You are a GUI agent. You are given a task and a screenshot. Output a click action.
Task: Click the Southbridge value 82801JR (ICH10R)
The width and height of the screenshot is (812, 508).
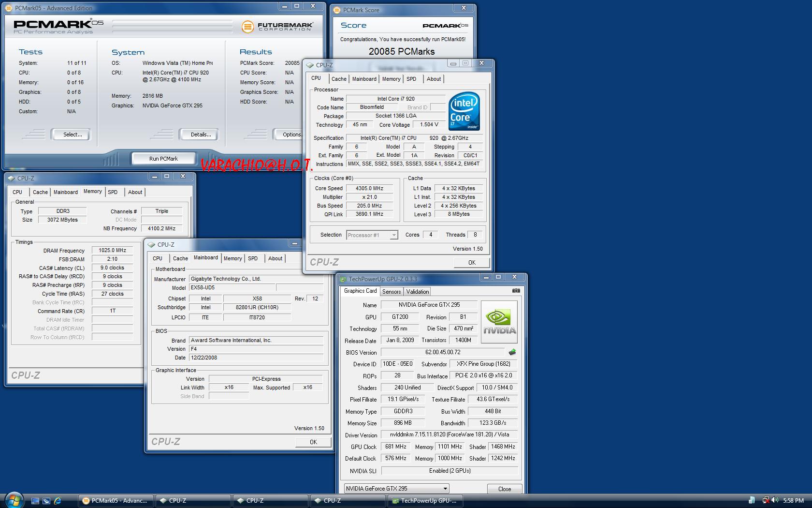point(257,307)
